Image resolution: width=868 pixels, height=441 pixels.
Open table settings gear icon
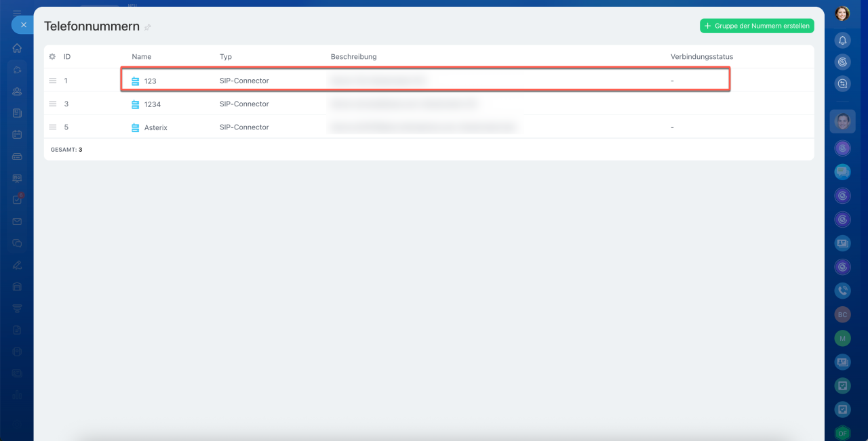pos(52,57)
